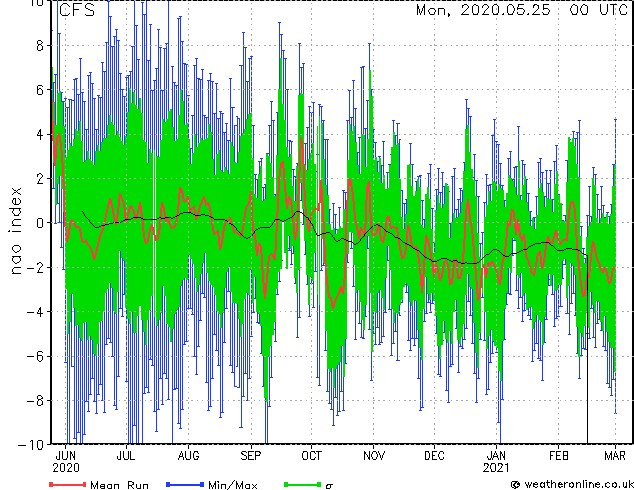The height and width of the screenshot is (490, 634).
Task: Click the MAR x-axis label
Action: tap(615, 456)
